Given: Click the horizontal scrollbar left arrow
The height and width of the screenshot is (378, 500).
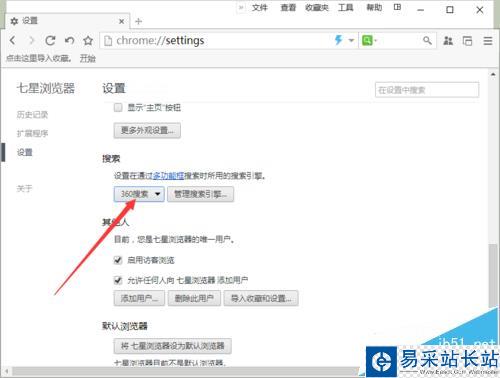Looking at the screenshot, I should tap(6, 371).
